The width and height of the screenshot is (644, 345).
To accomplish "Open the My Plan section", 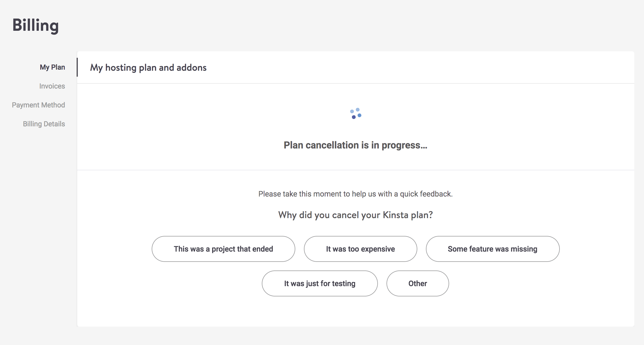I will point(52,67).
